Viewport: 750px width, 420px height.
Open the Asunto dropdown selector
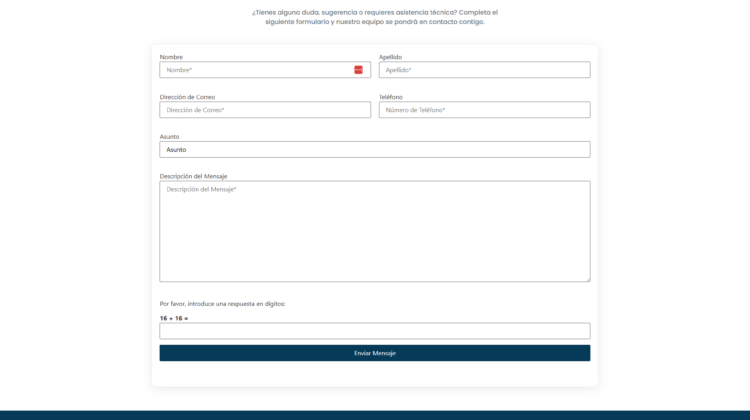coord(374,149)
